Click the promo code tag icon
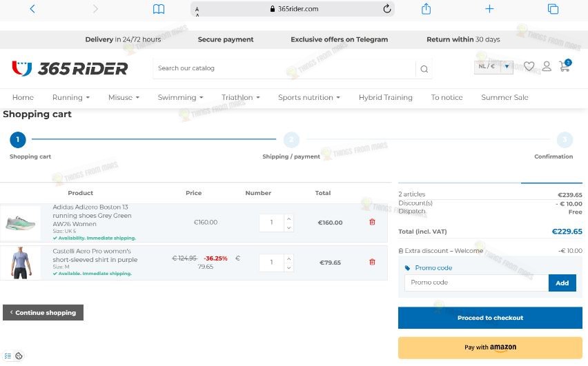 (x=408, y=268)
